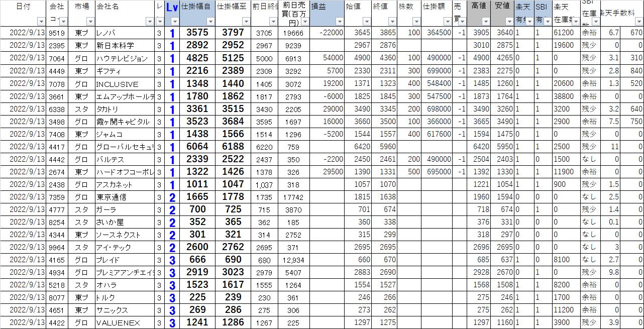Open the 高値 column filter dropdown

(486, 22)
